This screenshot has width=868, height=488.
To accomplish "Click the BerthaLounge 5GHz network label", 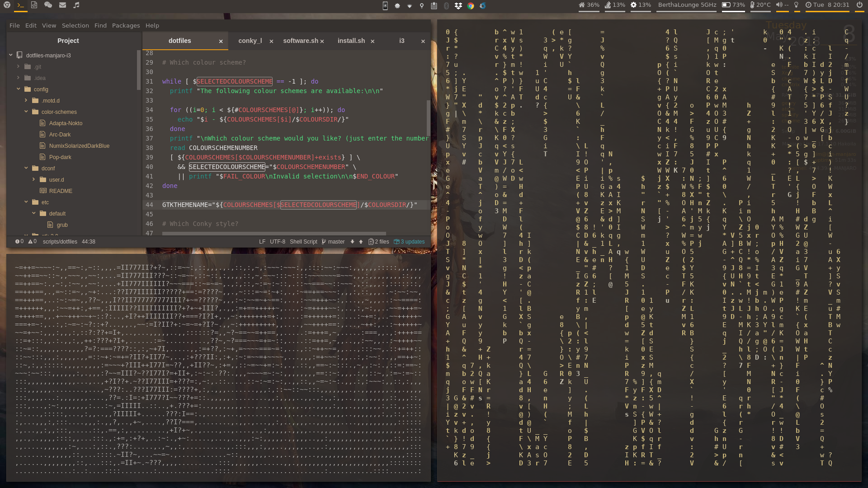I will 687,5.
